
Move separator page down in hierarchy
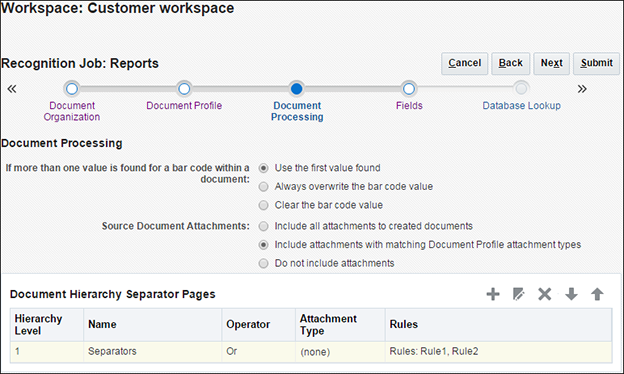571,294
